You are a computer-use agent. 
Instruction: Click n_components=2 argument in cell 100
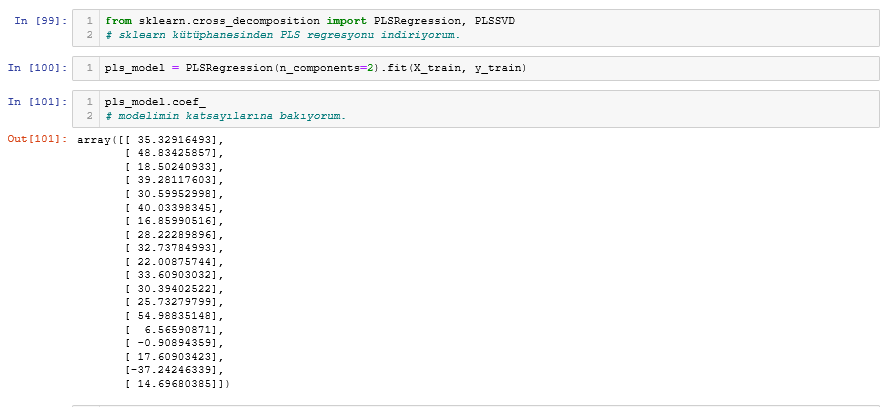(x=326, y=68)
